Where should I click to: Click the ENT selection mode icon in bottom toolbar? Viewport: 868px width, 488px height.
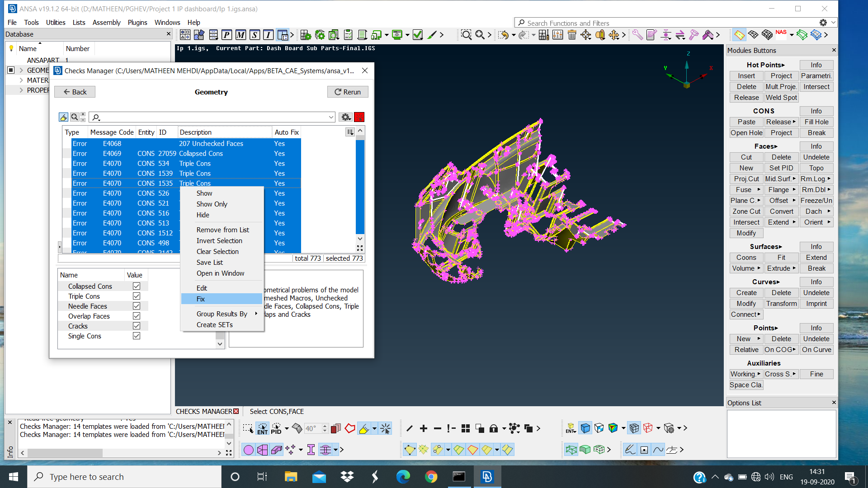[x=262, y=428]
